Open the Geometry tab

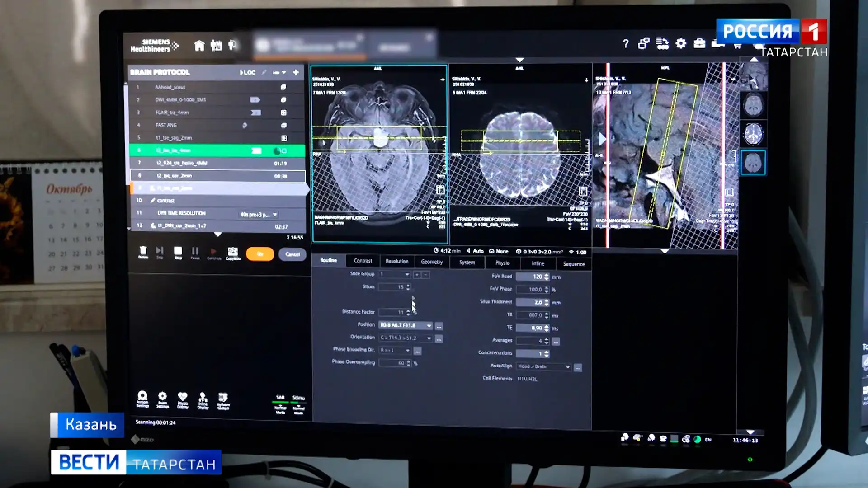point(432,262)
